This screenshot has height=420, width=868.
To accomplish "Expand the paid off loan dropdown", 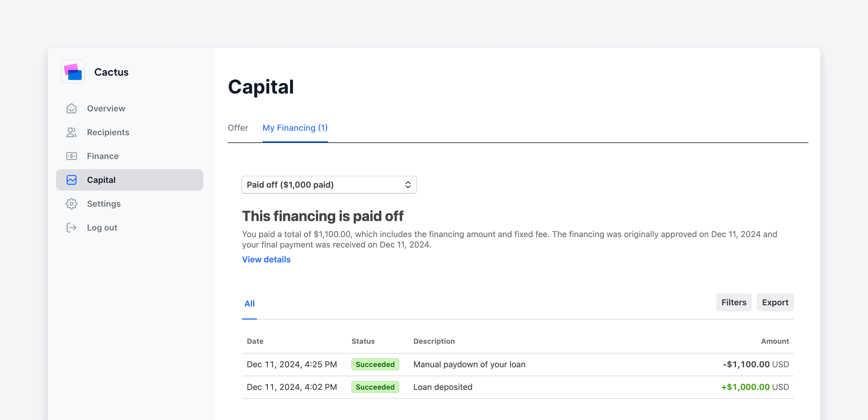I will [329, 184].
